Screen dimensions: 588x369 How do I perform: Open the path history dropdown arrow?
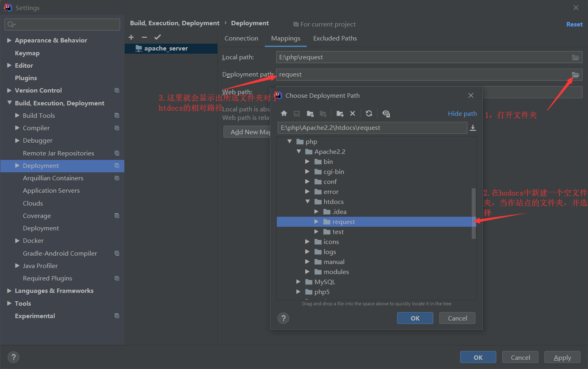[473, 127]
